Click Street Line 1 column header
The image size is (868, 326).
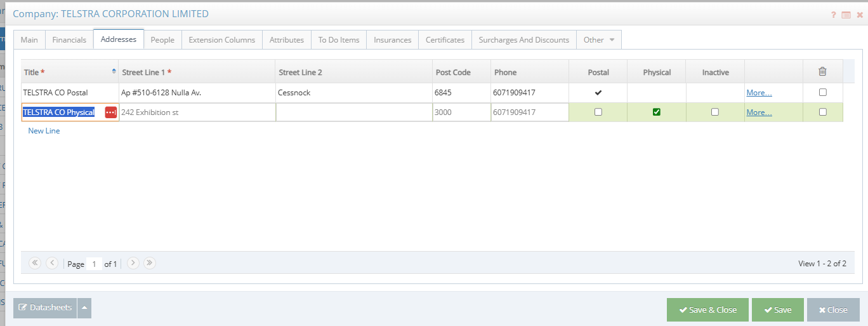pyautogui.click(x=197, y=72)
